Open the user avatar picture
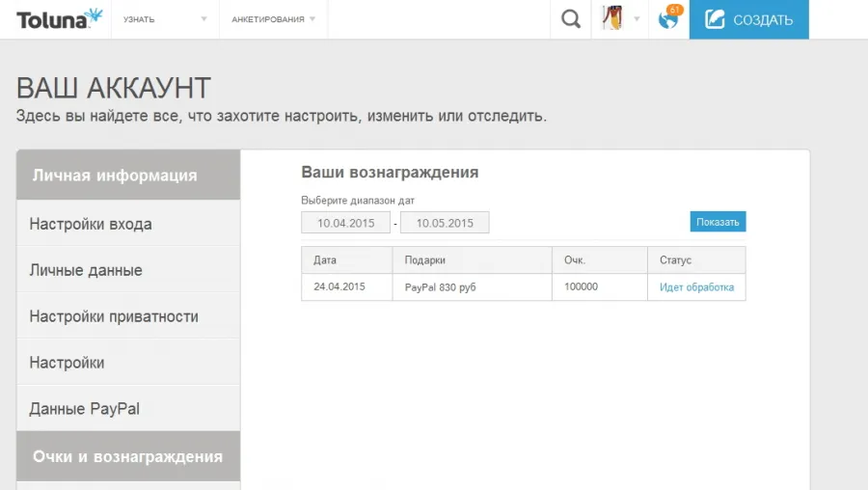This screenshot has width=868, height=490. (612, 17)
